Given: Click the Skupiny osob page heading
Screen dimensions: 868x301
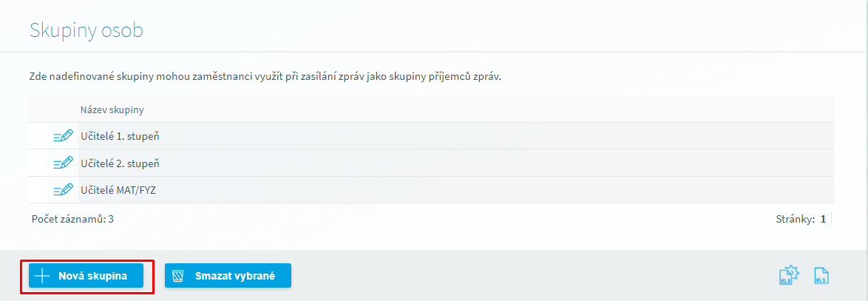Looking at the screenshot, I should click(86, 30).
